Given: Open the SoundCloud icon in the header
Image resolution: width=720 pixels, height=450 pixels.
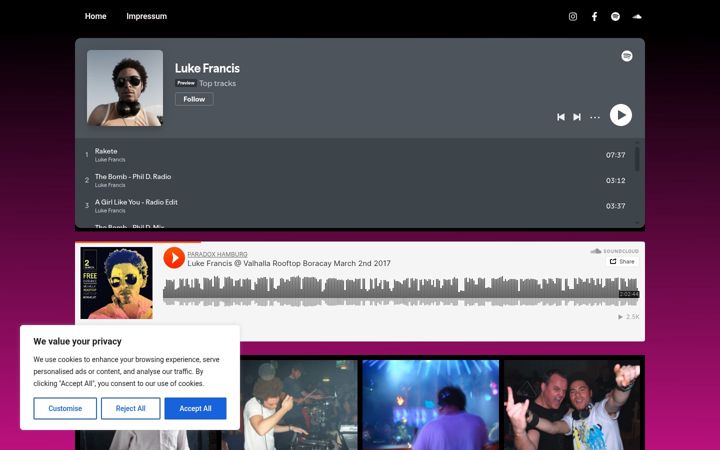Looking at the screenshot, I should 636,17.
